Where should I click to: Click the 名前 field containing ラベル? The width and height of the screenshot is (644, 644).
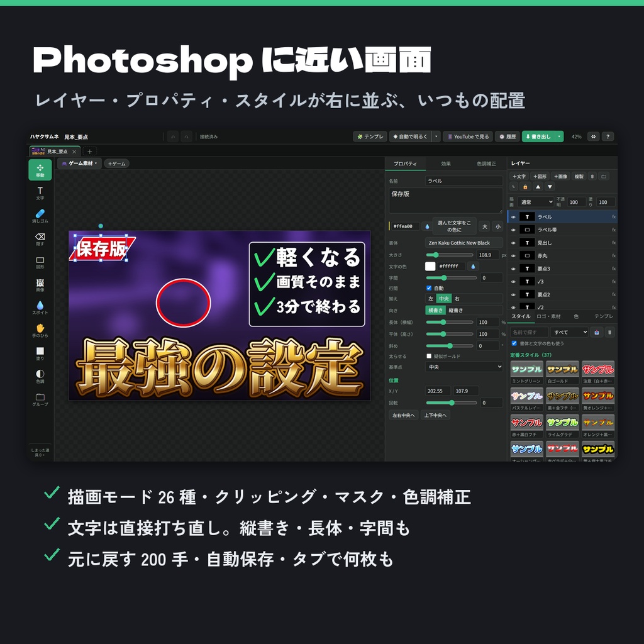tap(464, 180)
